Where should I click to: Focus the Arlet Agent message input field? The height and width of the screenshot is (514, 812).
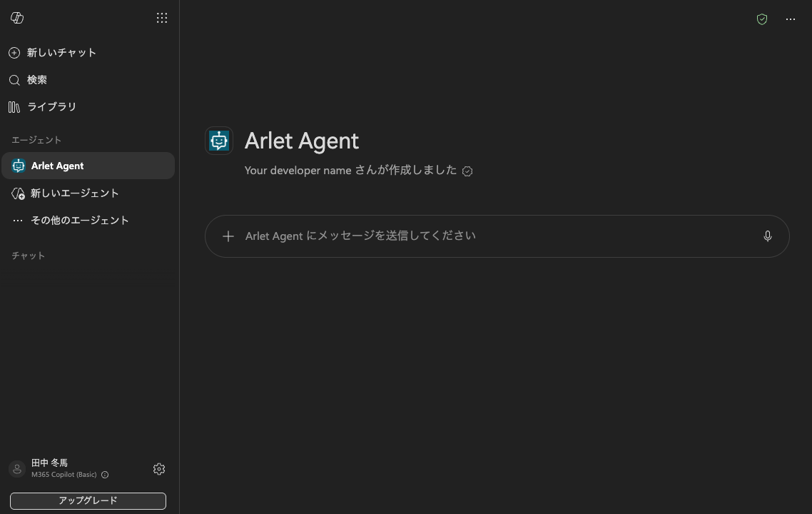(x=496, y=236)
